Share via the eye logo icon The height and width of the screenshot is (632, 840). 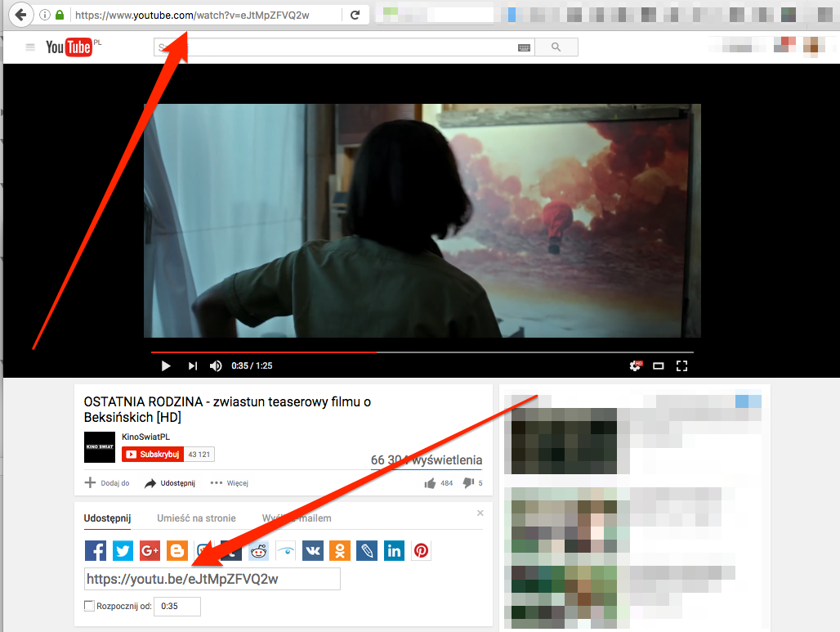tap(285, 550)
